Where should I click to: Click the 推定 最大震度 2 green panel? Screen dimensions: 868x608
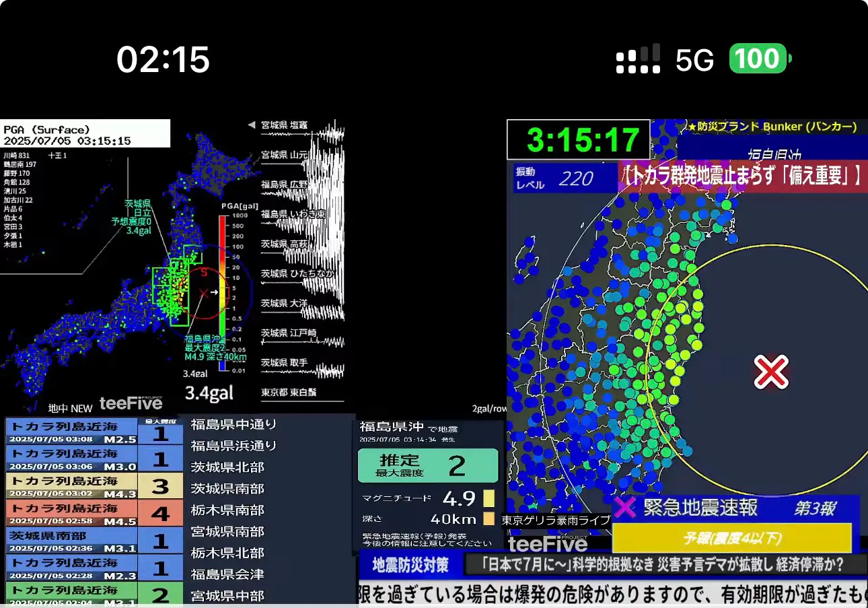pos(427,465)
